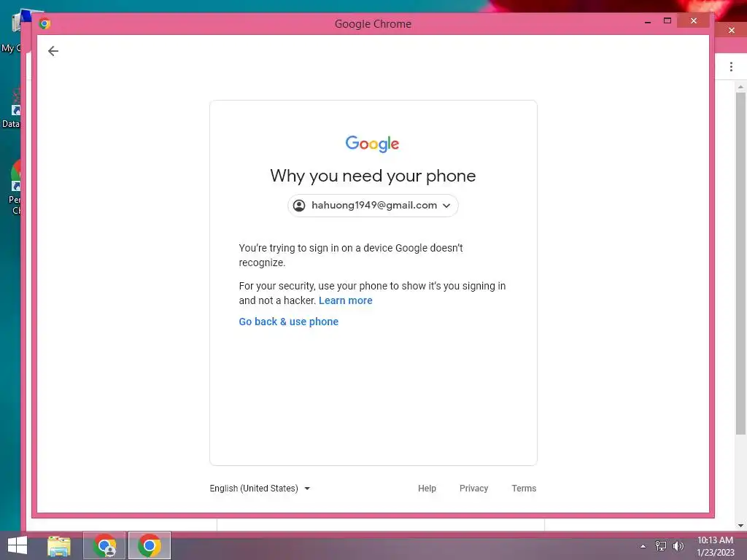747x560 pixels.
Task: Open the Learn more link
Action: [x=345, y=300]
